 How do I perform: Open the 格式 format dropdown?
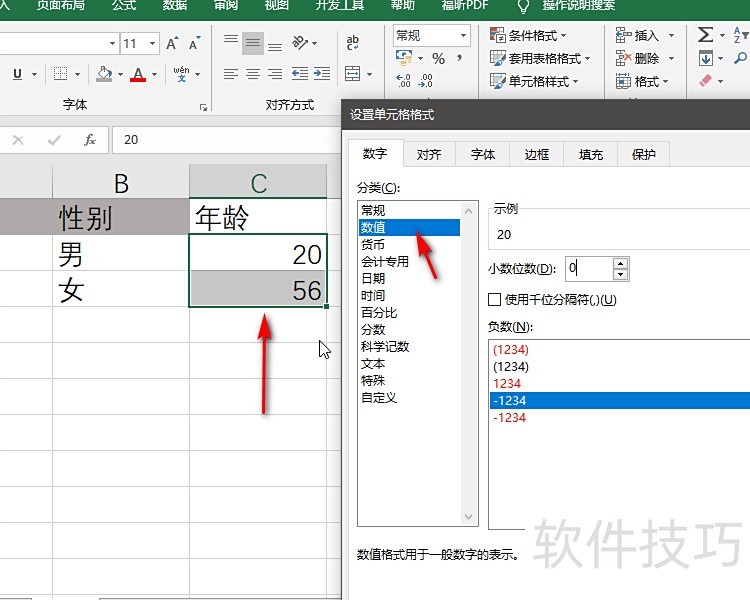(x=642, y=81)
